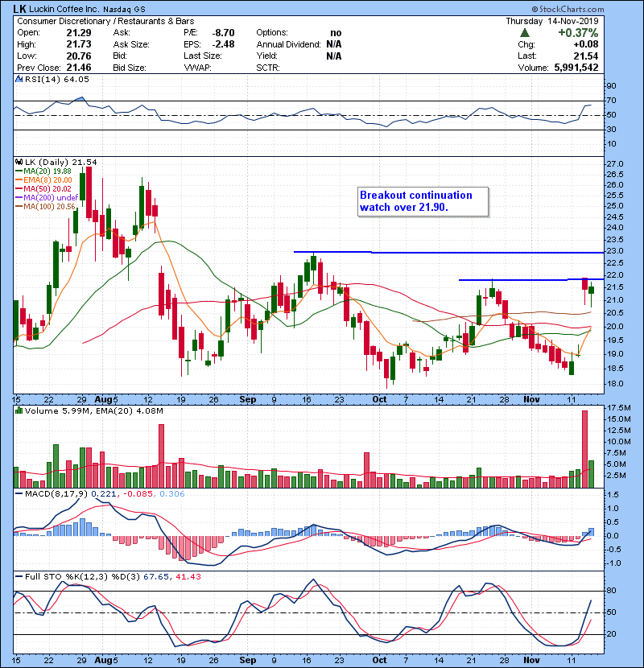The width and height of the screenshot is (644, 668).
Task: Click the EPS value -2.48
Action: tap(223, 44)
